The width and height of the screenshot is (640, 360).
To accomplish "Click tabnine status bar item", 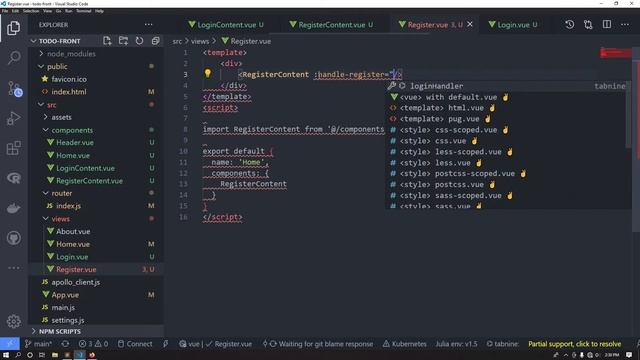I will [x=502, y=344].
